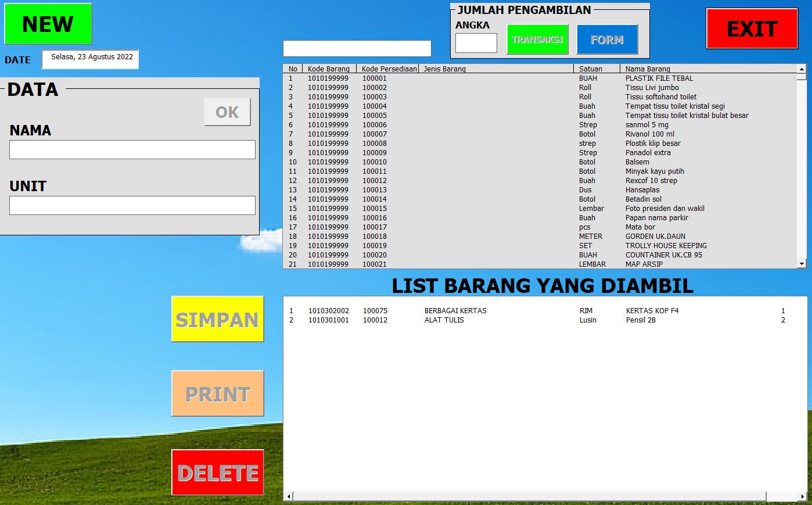Select the Hansaplas row
812x505 pixels.
click(x=540, y=190)
